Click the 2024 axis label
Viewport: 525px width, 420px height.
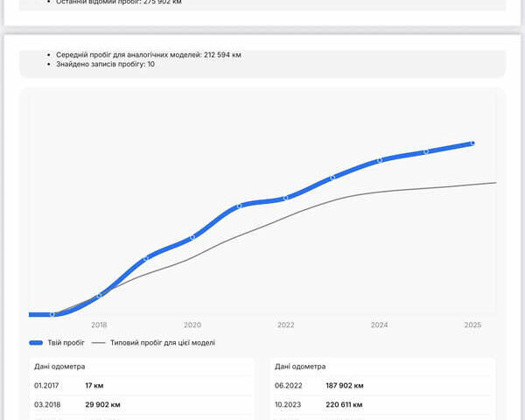[x=380, y=325]
